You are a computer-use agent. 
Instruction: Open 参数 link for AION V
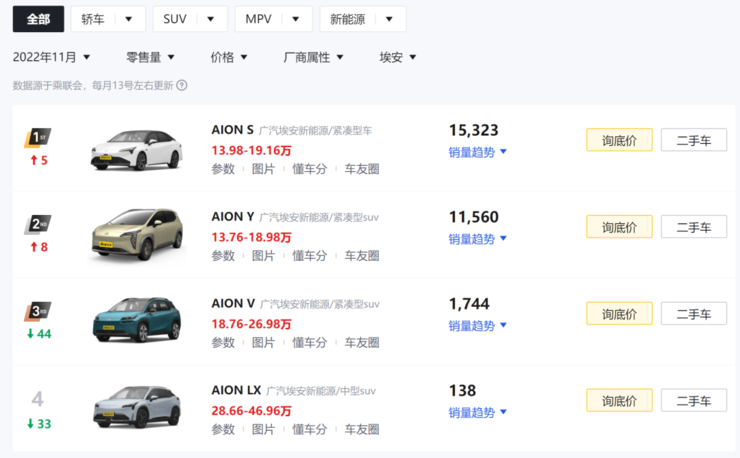[223, 343]
